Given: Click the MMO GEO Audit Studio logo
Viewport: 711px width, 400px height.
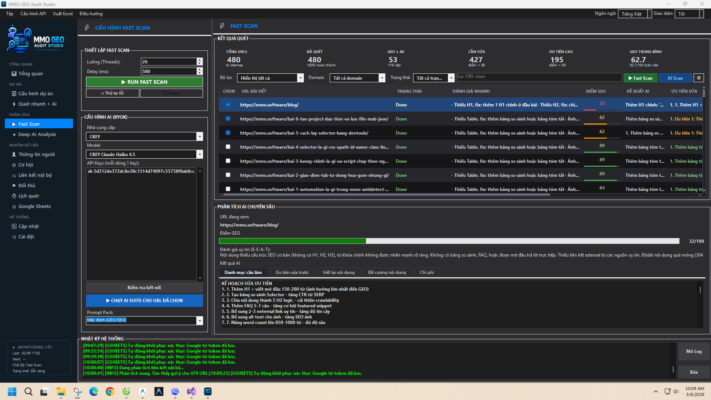Looking at the screenshot, I should pos(35,39).
